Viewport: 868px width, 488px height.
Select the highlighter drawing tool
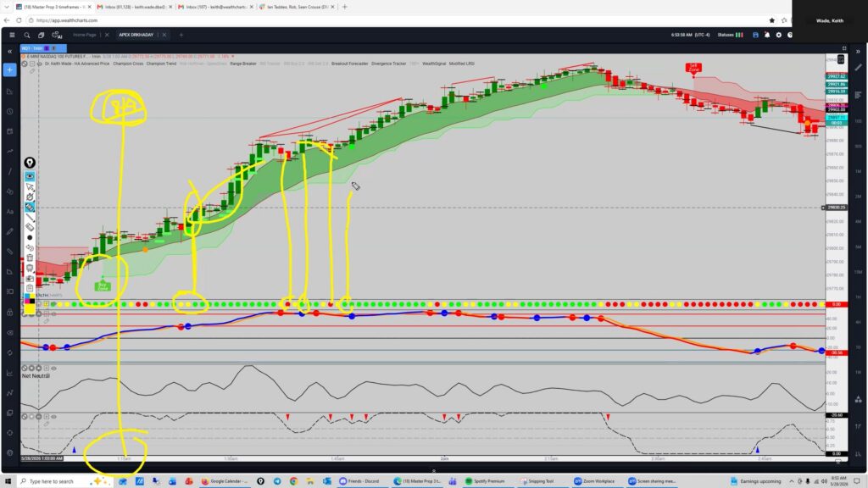30,208
